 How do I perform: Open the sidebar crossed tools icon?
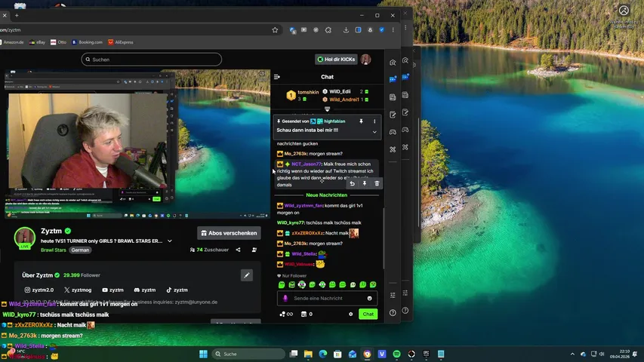pyautogui.click(x=393, y=149)
